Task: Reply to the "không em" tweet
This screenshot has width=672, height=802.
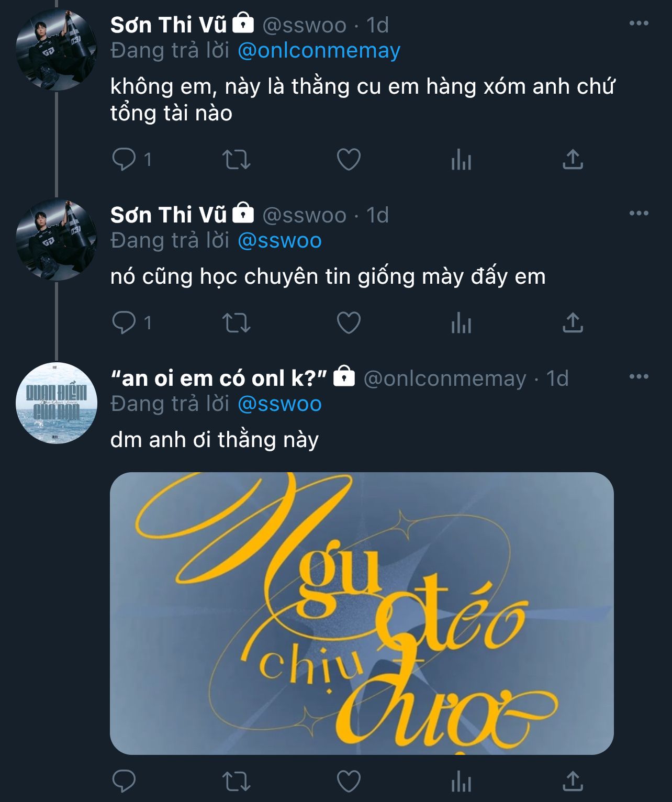Action: coord(124,159)
